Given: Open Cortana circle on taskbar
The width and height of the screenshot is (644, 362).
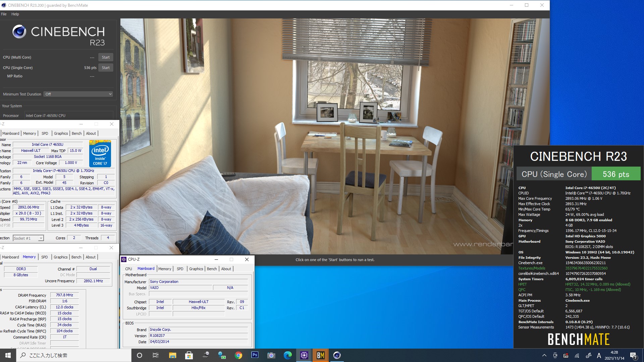Looking at the screenshot, I should point(140,355).
